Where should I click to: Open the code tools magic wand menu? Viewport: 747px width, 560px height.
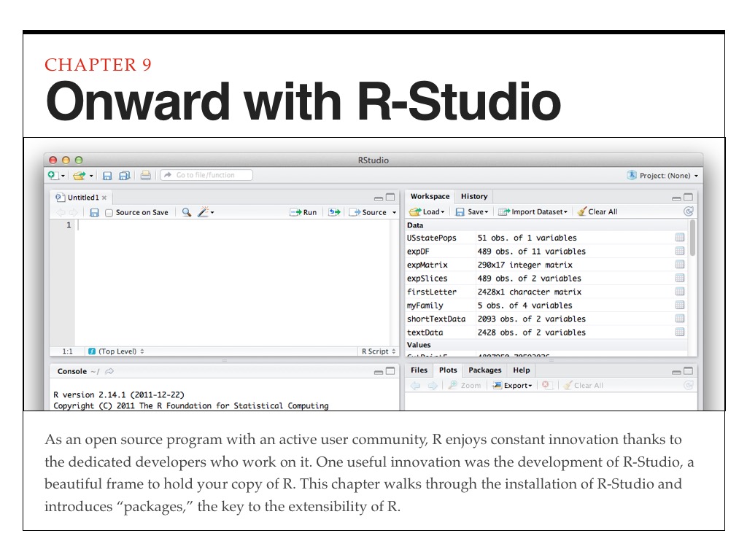[206, 212]
